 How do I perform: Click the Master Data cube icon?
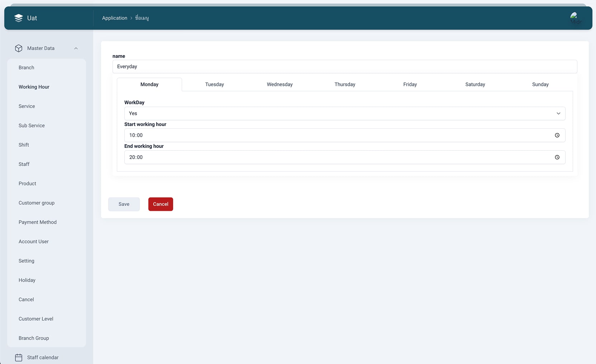coord(19,48)
